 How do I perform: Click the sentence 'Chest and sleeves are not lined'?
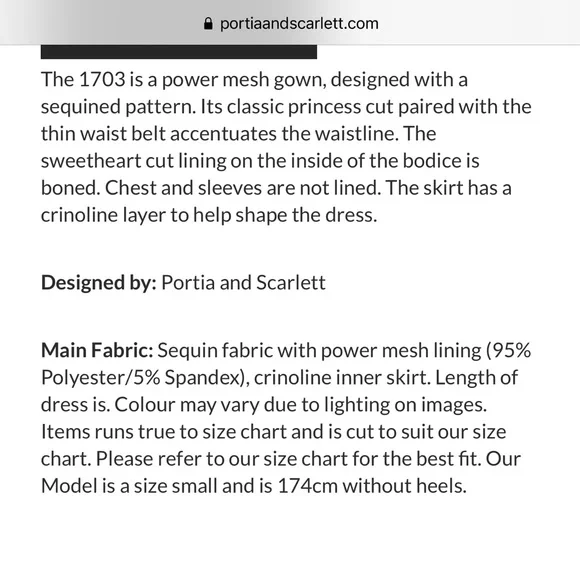tap(243, 188)
